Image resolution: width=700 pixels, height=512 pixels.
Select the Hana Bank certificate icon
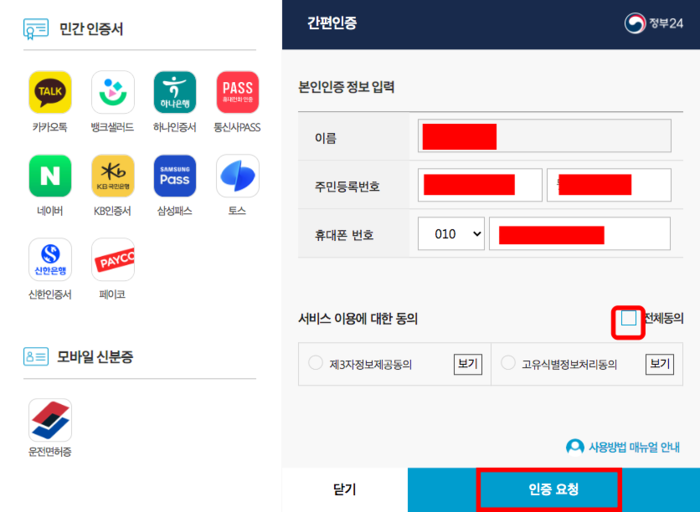click(x=175, y=92)
